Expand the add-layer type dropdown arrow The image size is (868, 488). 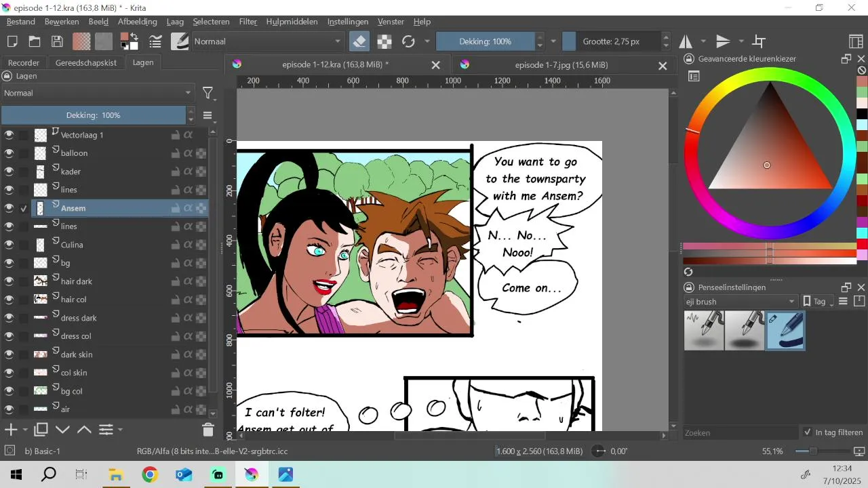click(25, 430)
